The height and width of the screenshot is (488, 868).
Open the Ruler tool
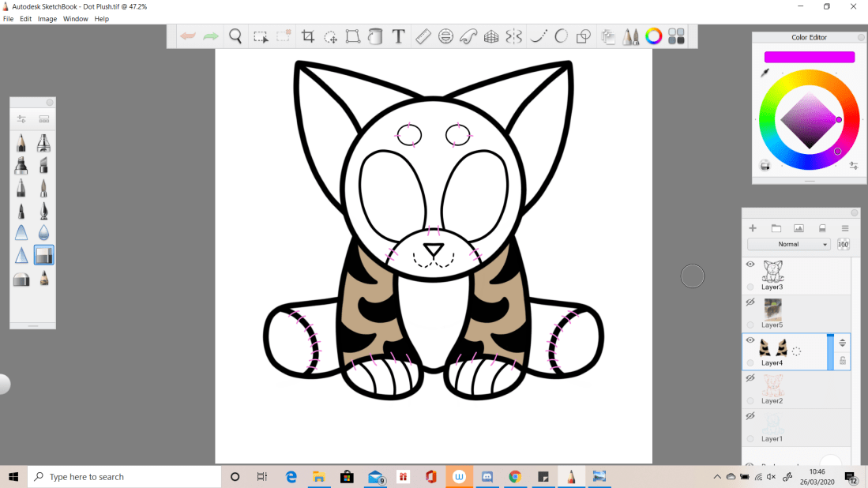(x=423, y=36)
